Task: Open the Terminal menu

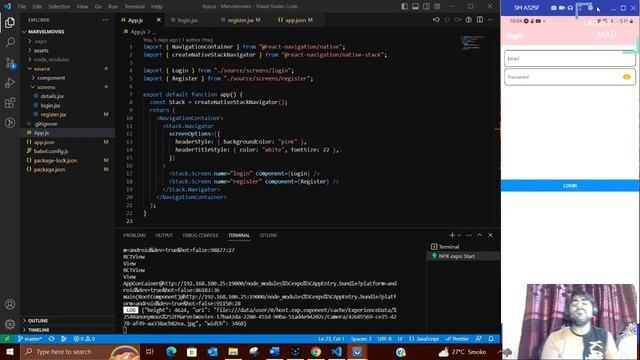Action: point(135,7)
